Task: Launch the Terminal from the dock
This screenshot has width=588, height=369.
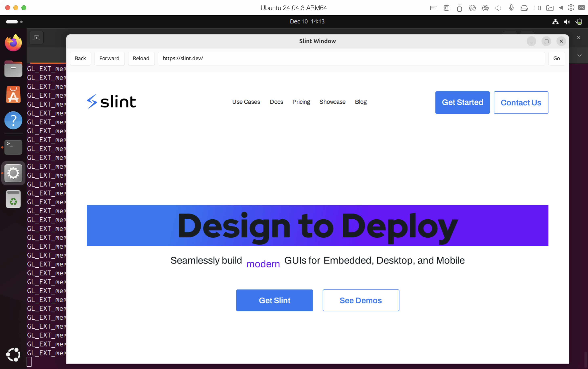Action: coord(13,147)
